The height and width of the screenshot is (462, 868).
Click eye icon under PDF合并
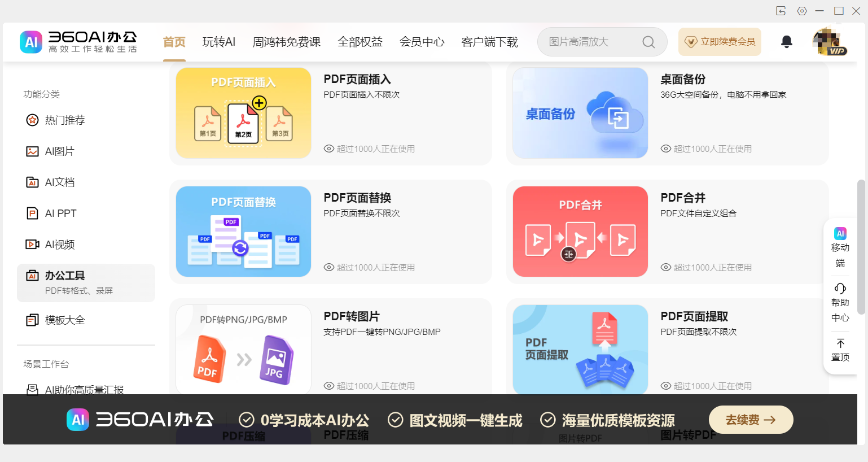tap(665, 267)
